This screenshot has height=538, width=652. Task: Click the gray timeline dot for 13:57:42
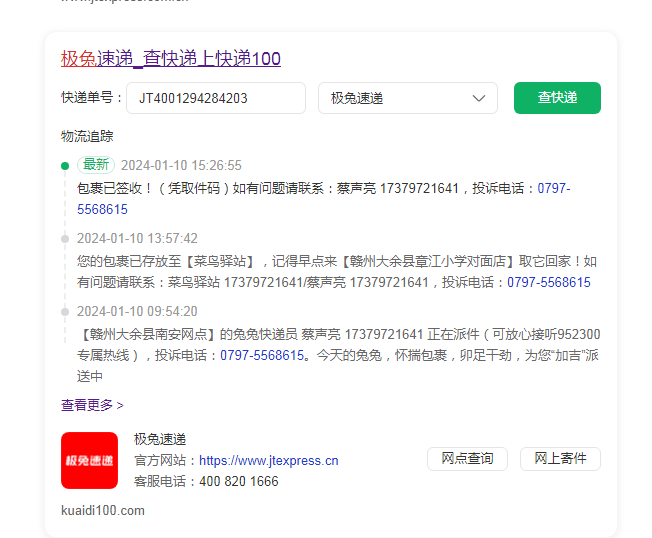coord(65,239)
